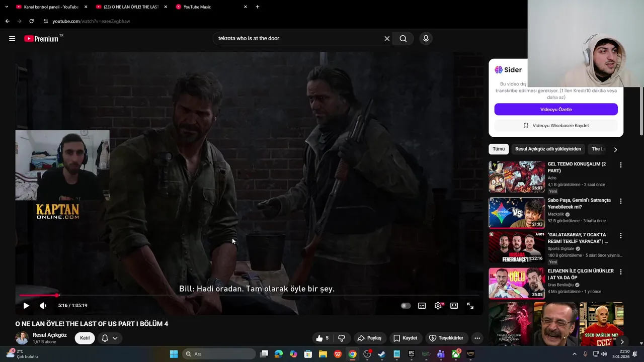Open Epic Games launcher from taskbar
Viewport: 644px width, 362px height.
[411, 354]
